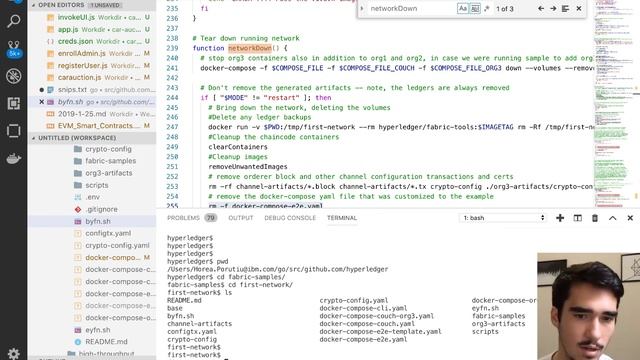Switch to the PROBLEMS tab
This screenshot has width=640, height=360.
coord(183,218)
